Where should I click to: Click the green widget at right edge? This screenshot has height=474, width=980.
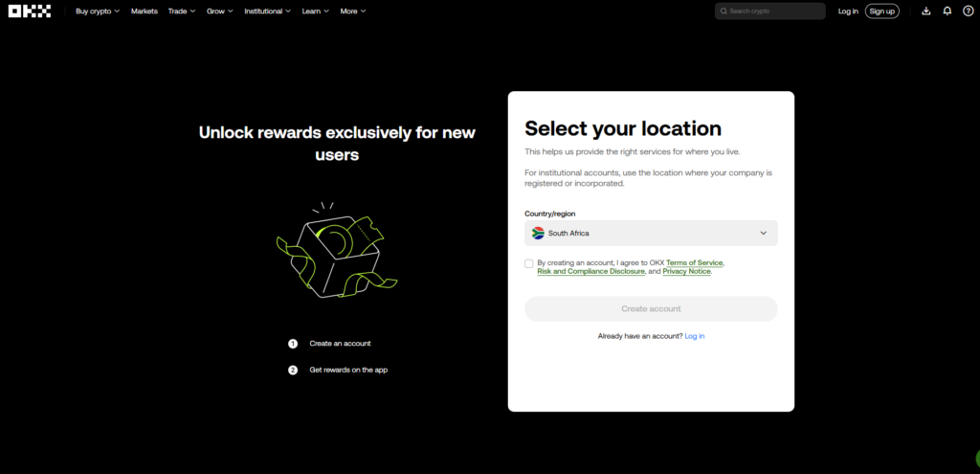977,459
